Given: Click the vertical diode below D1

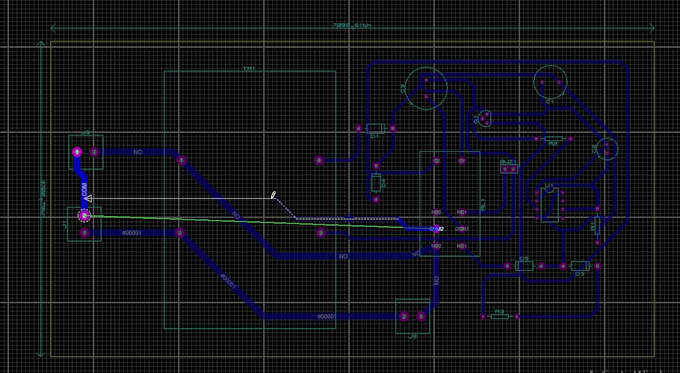Looking at the screenshot, I should (376, 183).
